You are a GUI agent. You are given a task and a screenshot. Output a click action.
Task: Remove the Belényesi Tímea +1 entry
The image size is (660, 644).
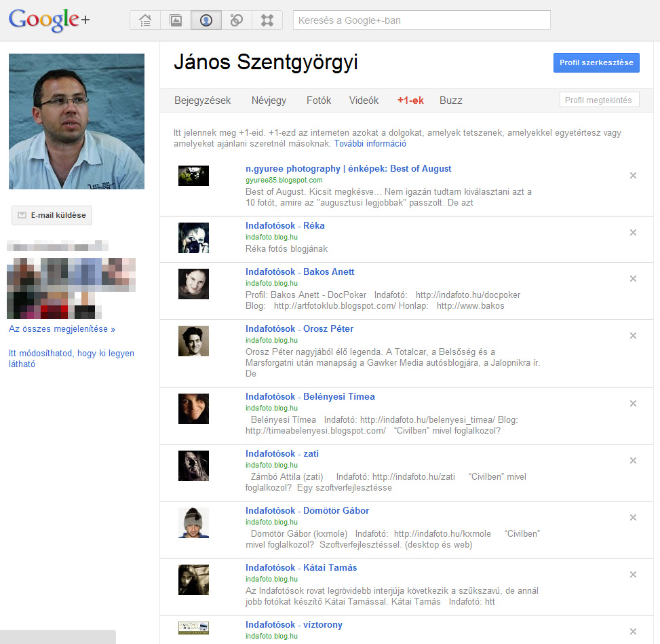[633, 404]
